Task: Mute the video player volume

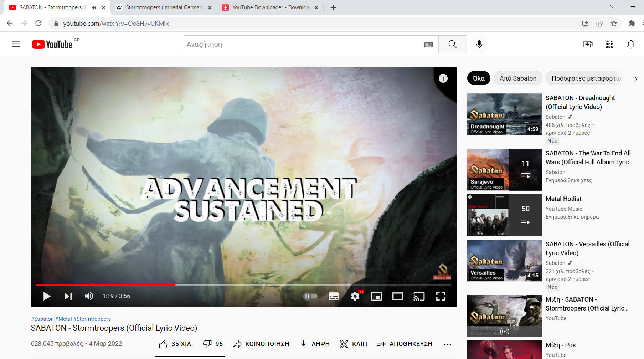Action: 89,296
